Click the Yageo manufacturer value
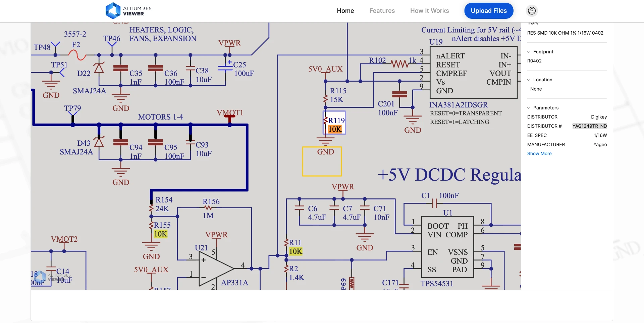This screenshot has height=323, width=644. point(600,144)
